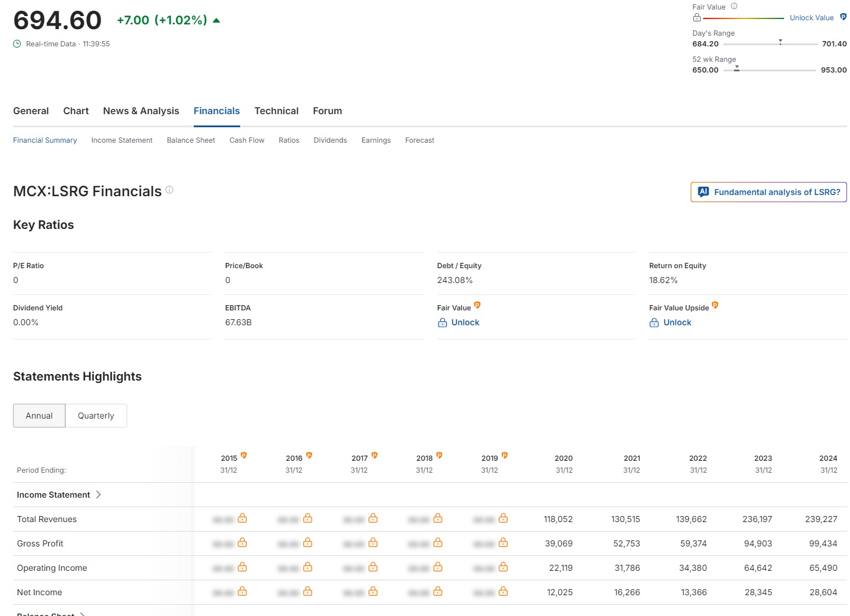Click the Day's Range slider marker
Screen dimensions: 850x616
780,42
